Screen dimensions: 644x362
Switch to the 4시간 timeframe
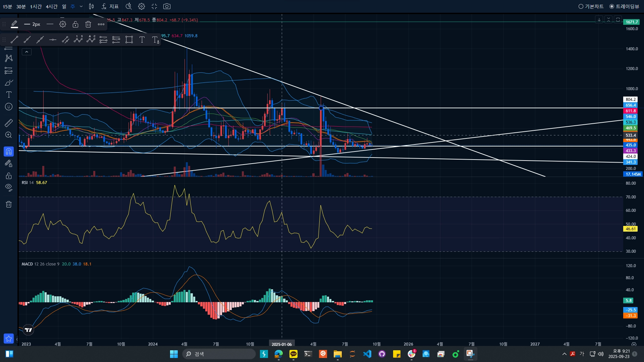[x=52, y=6]
